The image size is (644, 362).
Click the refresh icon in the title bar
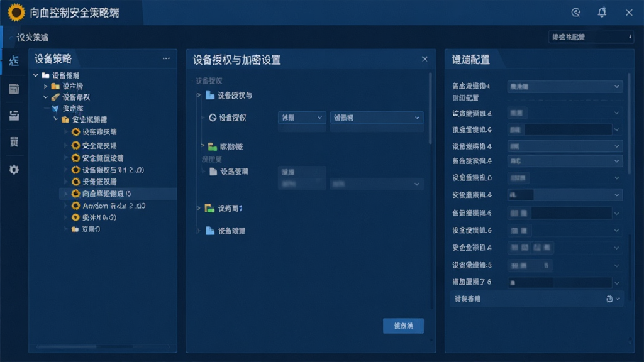tap(576, 13)
